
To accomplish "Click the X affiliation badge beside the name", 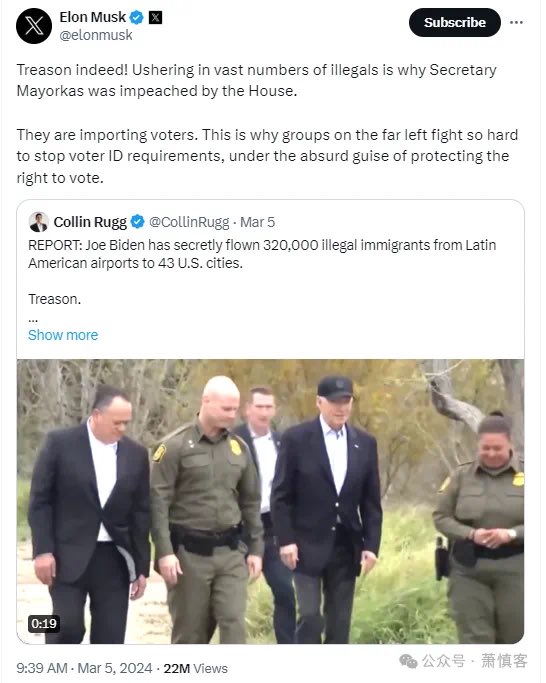I will click(x=156, y=18).
